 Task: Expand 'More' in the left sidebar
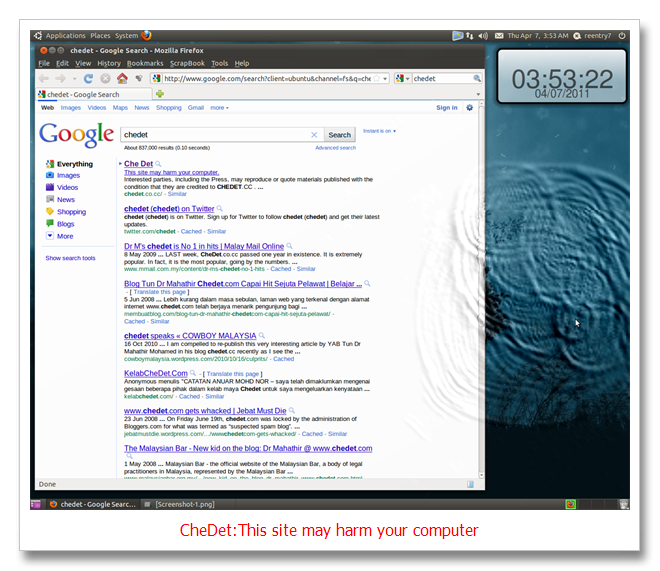tap(65, 236)
